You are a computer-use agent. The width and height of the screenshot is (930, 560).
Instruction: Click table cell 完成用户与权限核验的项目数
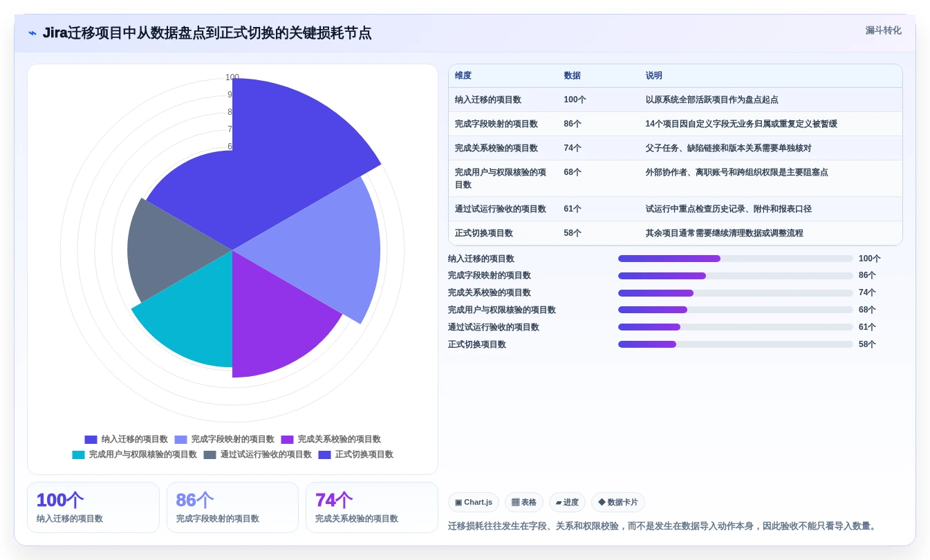[x=501, y=178]
